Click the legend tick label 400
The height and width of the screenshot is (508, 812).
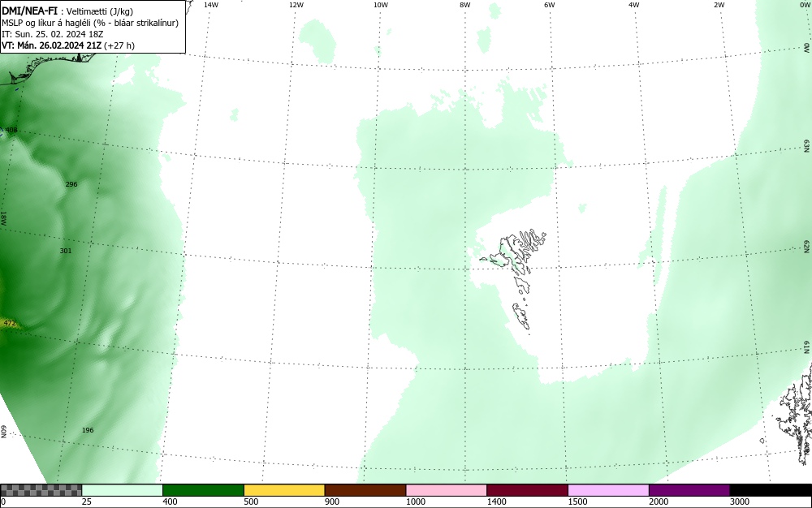pyautogui.click(x=170, y=502)
